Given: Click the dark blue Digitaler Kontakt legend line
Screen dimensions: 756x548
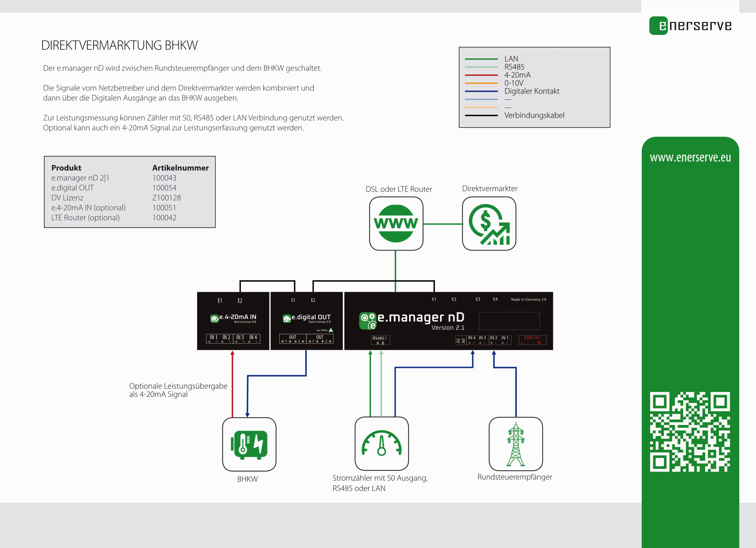Looking at the screenshot, I should tap(481, 91).
